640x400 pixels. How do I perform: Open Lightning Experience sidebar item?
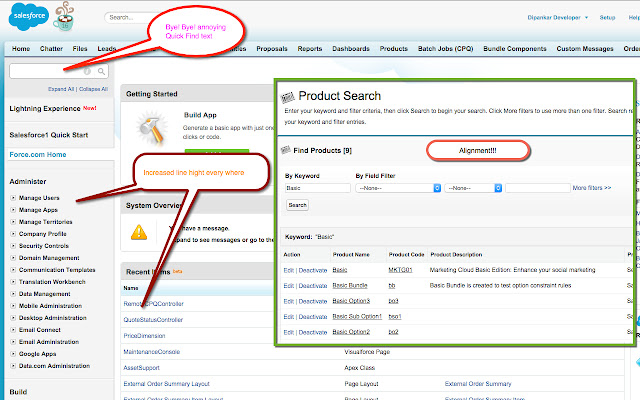pyautogui.click(x=45, y=109)
